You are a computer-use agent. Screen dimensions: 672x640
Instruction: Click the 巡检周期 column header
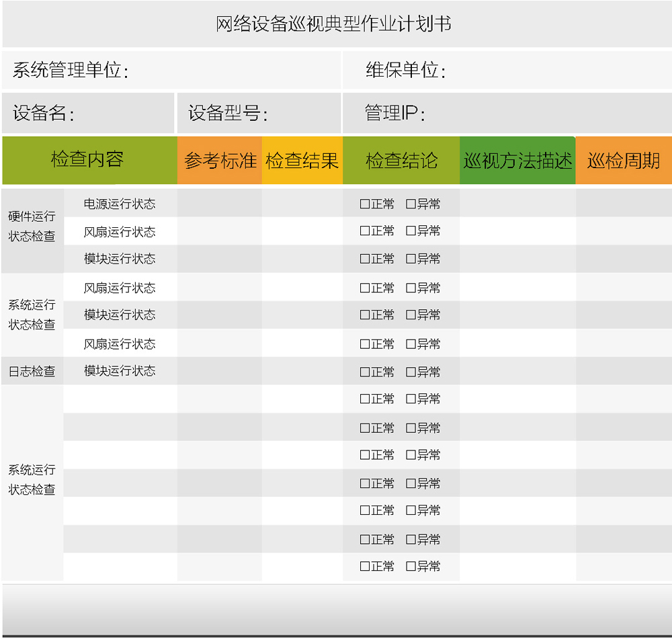624,161
